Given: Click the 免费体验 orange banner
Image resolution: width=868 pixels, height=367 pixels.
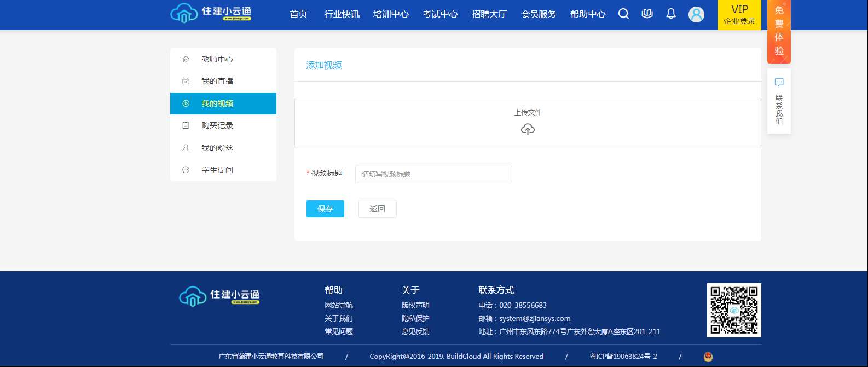Looking at the screenshot, I should coord(779,31).
